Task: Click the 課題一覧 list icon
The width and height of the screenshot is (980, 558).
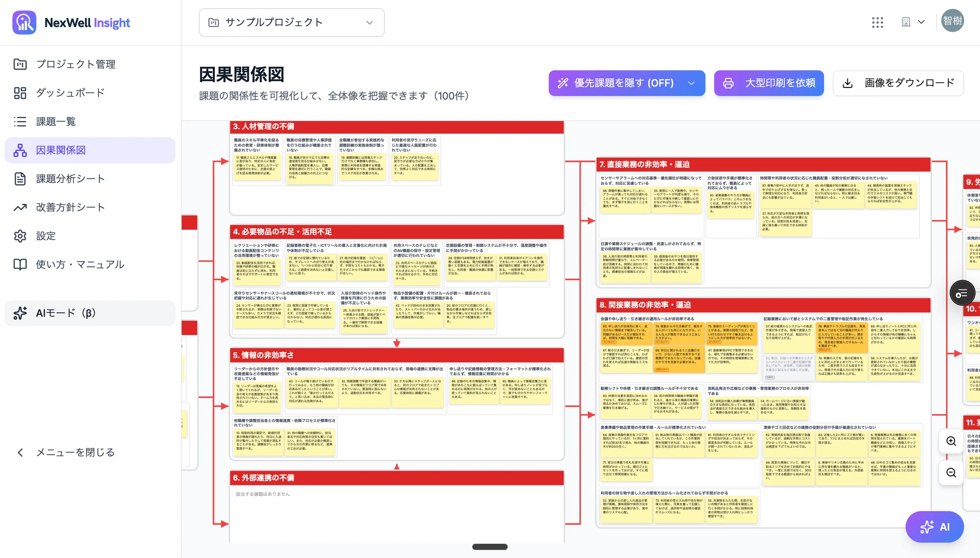Action: 20,121
